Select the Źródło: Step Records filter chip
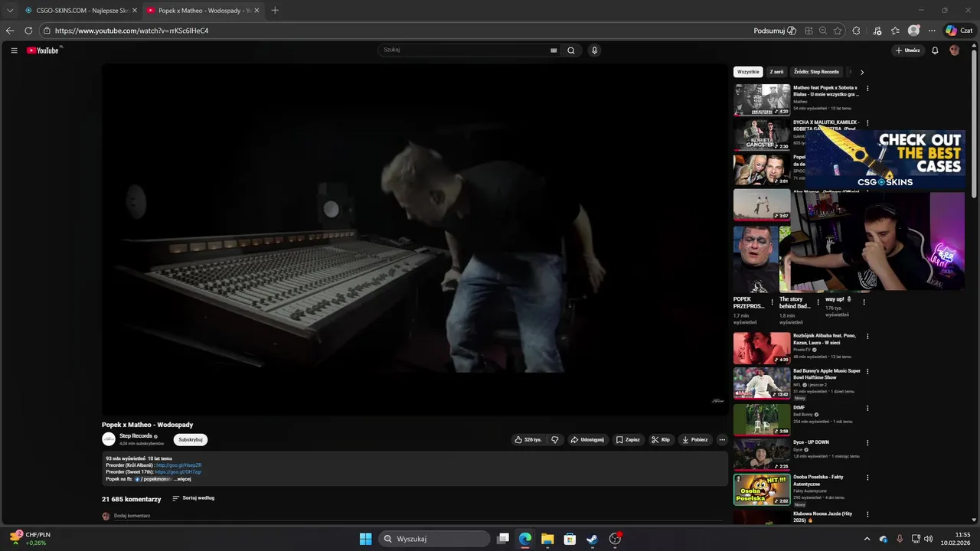This screenshot has width=980, height=551. 816,72
